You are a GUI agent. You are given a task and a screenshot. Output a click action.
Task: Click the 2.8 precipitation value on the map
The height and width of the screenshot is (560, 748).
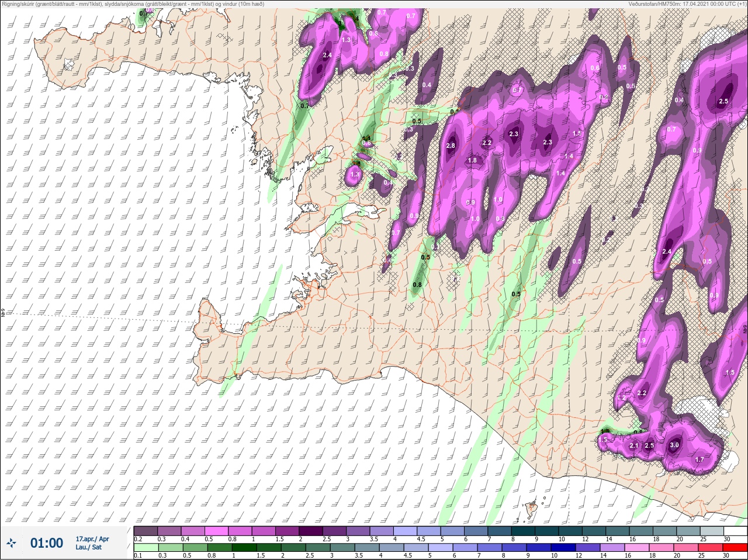click(451, 146)
